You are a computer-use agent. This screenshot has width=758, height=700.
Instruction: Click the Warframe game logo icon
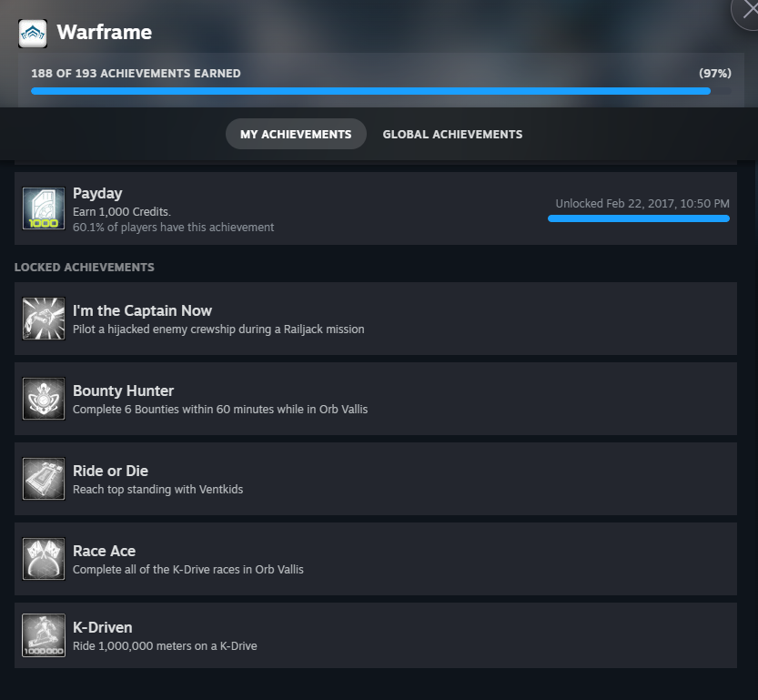33,34
